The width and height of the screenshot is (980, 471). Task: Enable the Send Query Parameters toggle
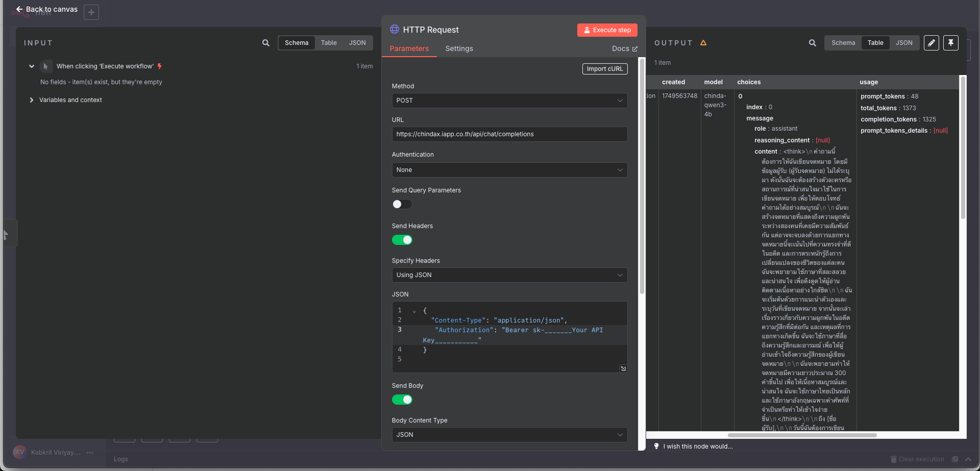point(402,204)
